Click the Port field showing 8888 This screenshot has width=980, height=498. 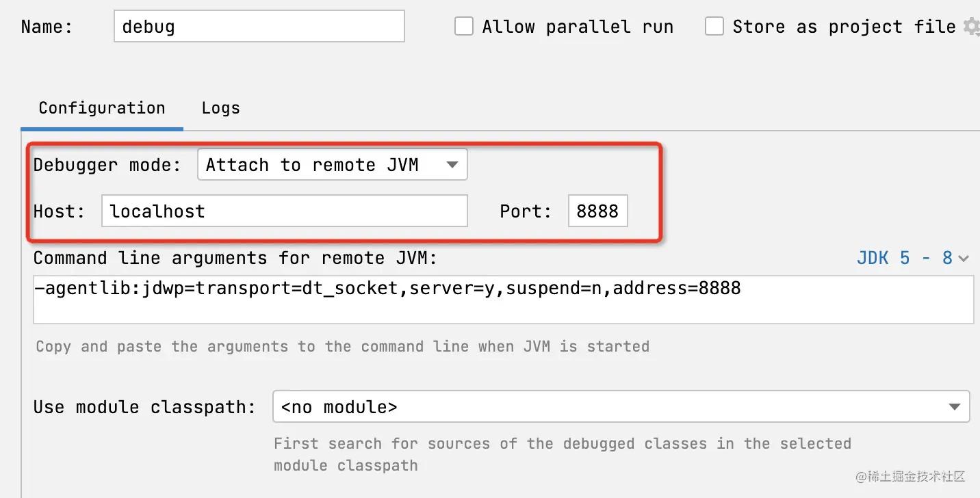pyautogui.click(x=597, y=211)
